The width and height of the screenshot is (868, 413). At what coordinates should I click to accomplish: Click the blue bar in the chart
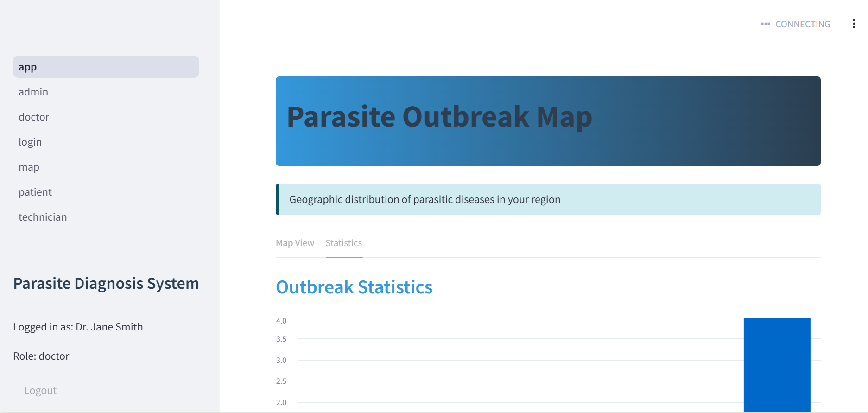pyautogui.click(x=777, y=364)
